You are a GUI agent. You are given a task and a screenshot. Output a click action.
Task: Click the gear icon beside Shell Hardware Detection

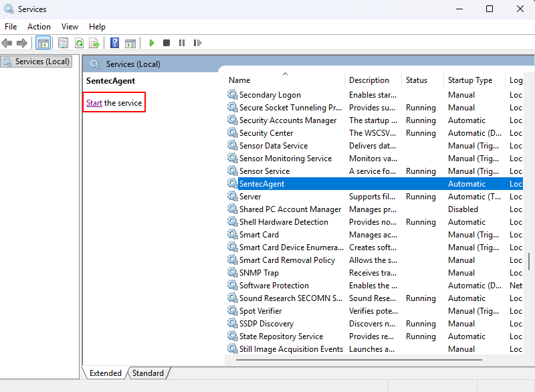point(233,222)
